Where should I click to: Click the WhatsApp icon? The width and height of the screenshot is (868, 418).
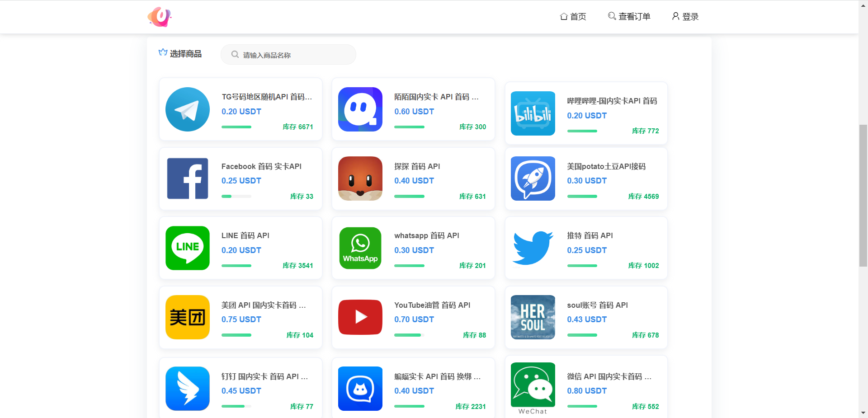click(x=360, y=248)
